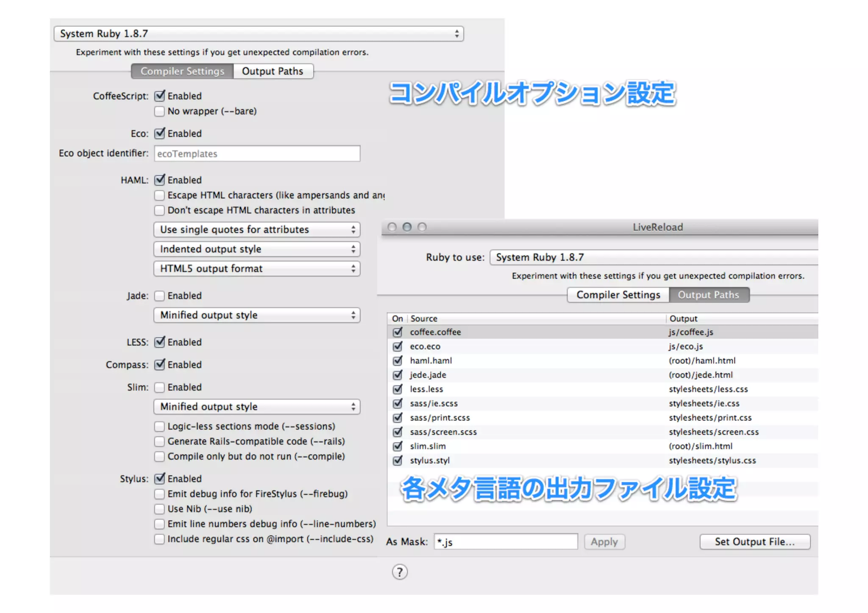Screen dimensions: 868x613
Task: Enable Jade compilation checkbox
Action: (x=160, y=296)
